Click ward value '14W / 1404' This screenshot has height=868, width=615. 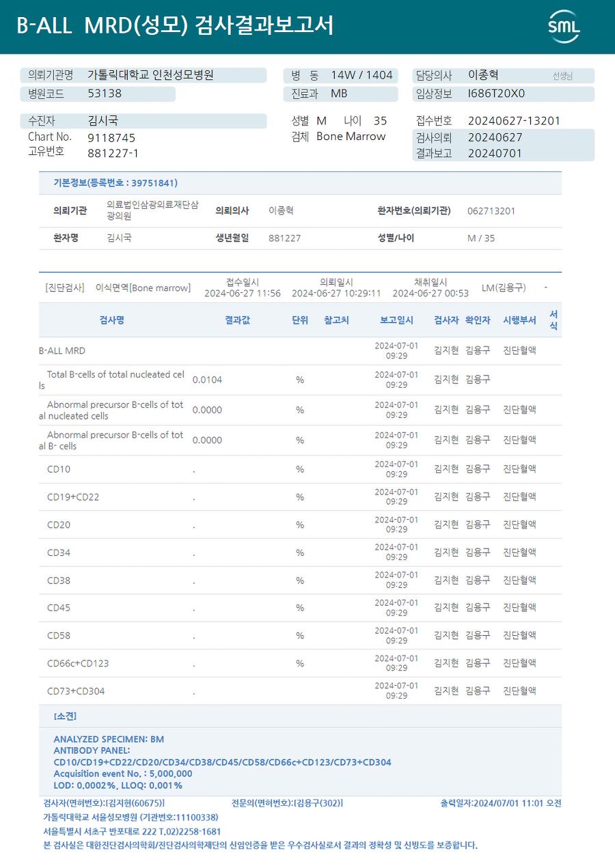(361, 75)
